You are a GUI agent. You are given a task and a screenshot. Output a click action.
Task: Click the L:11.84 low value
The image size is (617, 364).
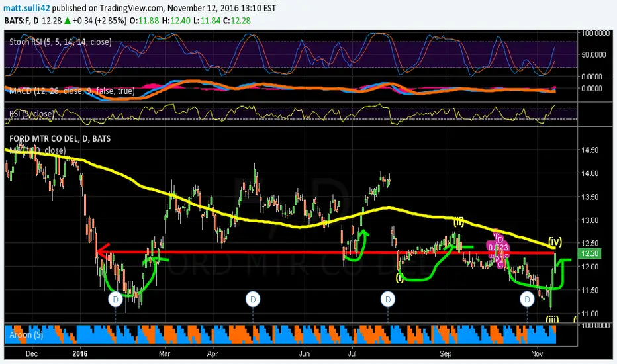(207, 21)
